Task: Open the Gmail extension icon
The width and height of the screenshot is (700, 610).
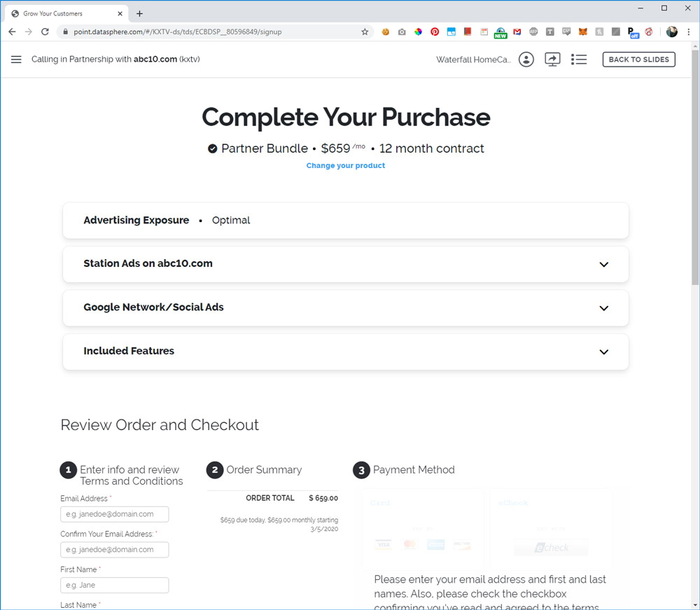Action: [517, 32]
